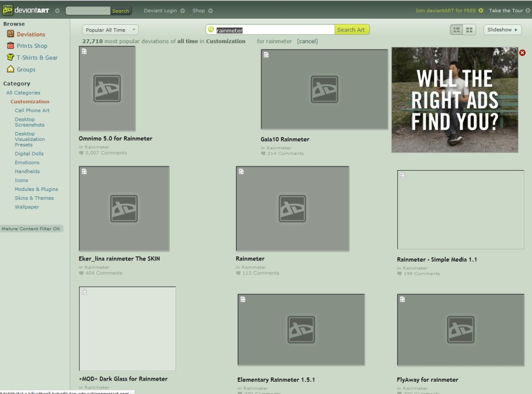Click the top bar search input field
Screen dimensions: 532x394
click(88, 11)
